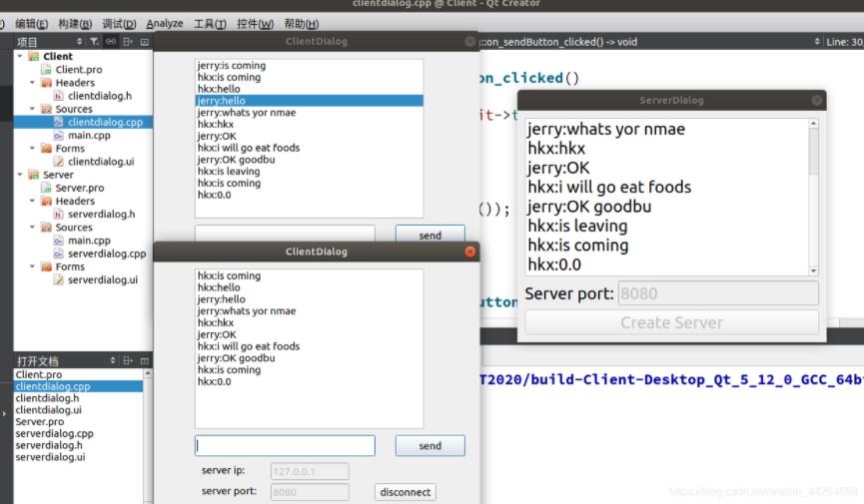Click the split icon in the 项目 panel header
Screen dimensions: 864x504
[x=127, y=41]
